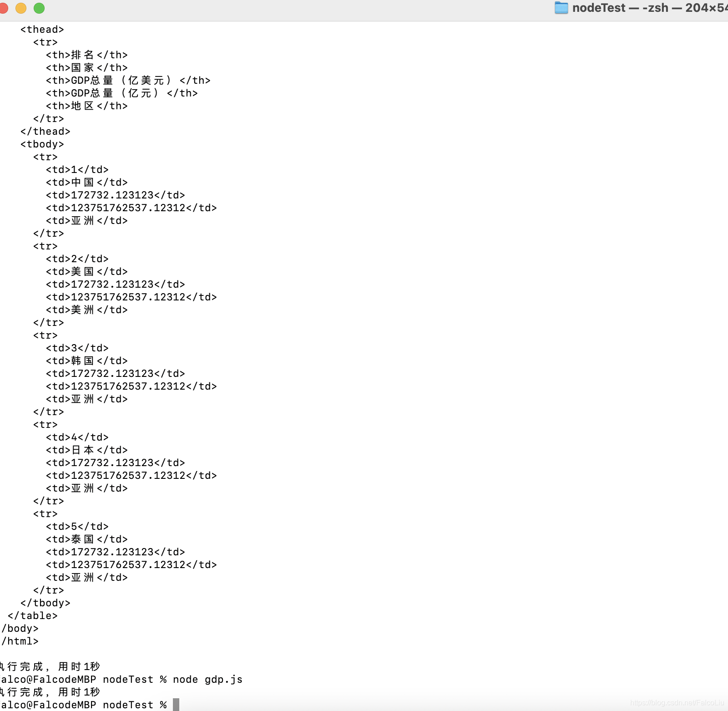The height and width of the screenshot is (711, 728).
Task: Click the /body> closing tag line
Action: (x=20, y=629)
